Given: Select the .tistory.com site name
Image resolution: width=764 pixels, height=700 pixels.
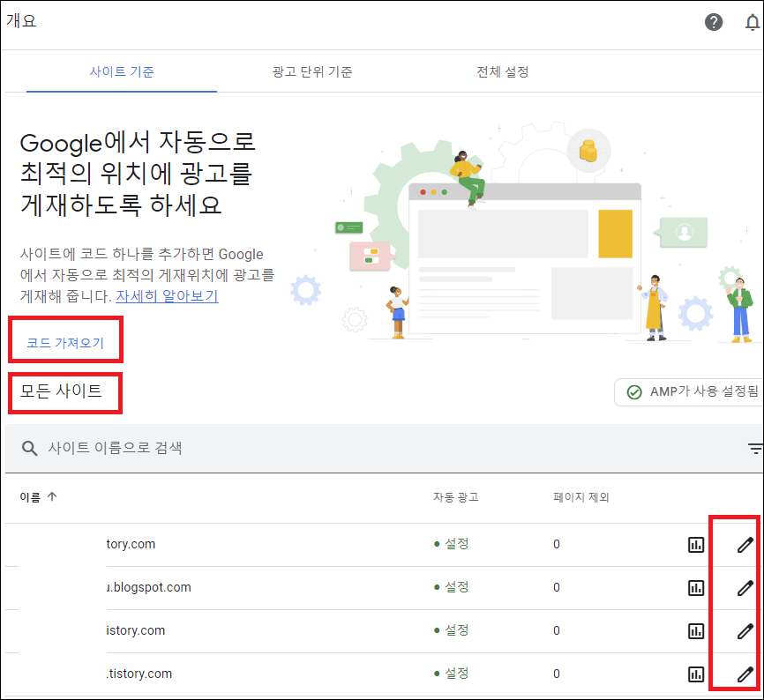Looking at the screenshot, I should tap(139, 674).
